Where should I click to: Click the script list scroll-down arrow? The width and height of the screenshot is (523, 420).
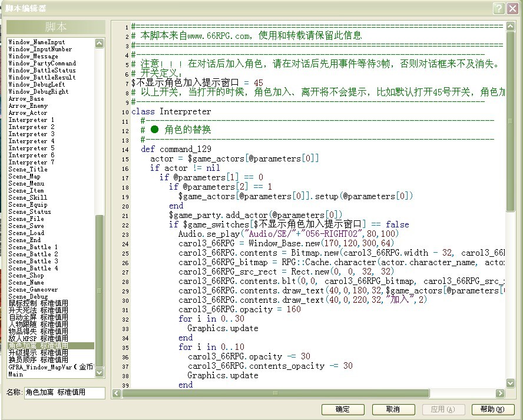click(x=100, y=372)
